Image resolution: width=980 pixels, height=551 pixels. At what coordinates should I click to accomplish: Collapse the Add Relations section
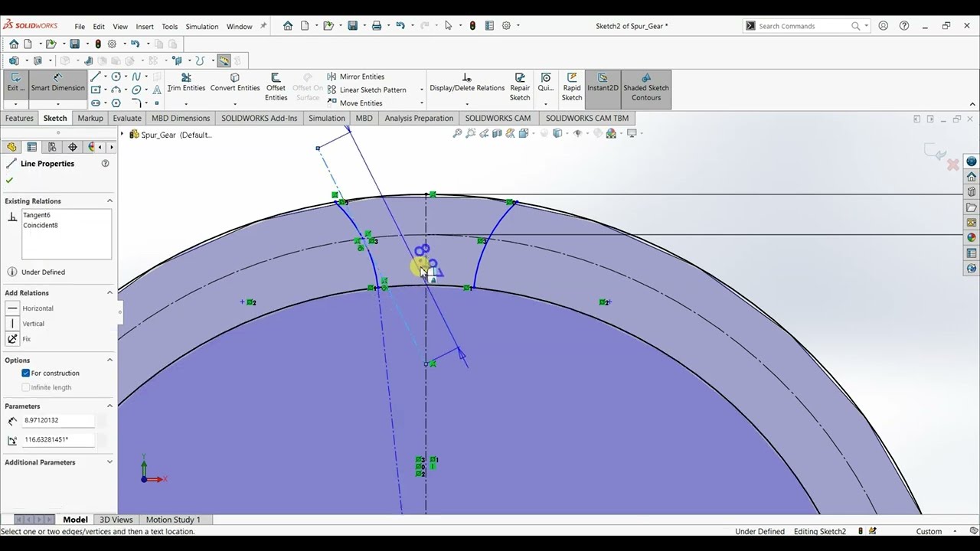pyautogui.click(x=109, y=293)
